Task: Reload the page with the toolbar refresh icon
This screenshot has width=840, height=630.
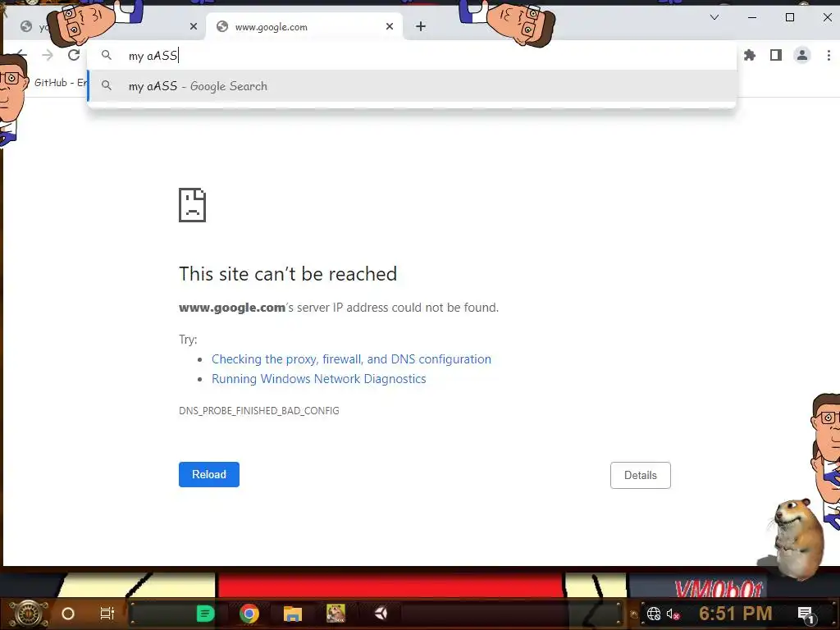Action: click(x=74, y=55)
